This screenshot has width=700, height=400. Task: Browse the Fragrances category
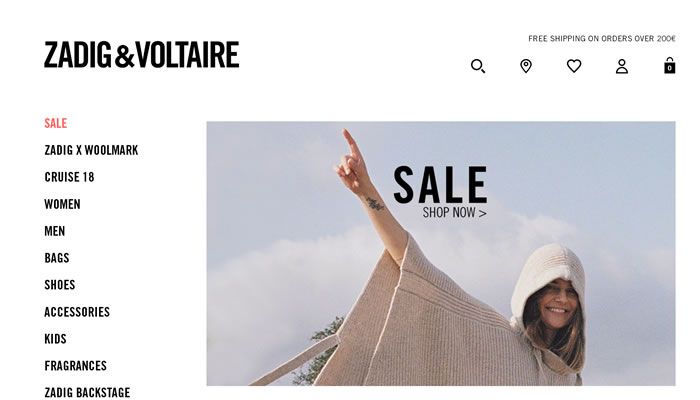point(75,366)
